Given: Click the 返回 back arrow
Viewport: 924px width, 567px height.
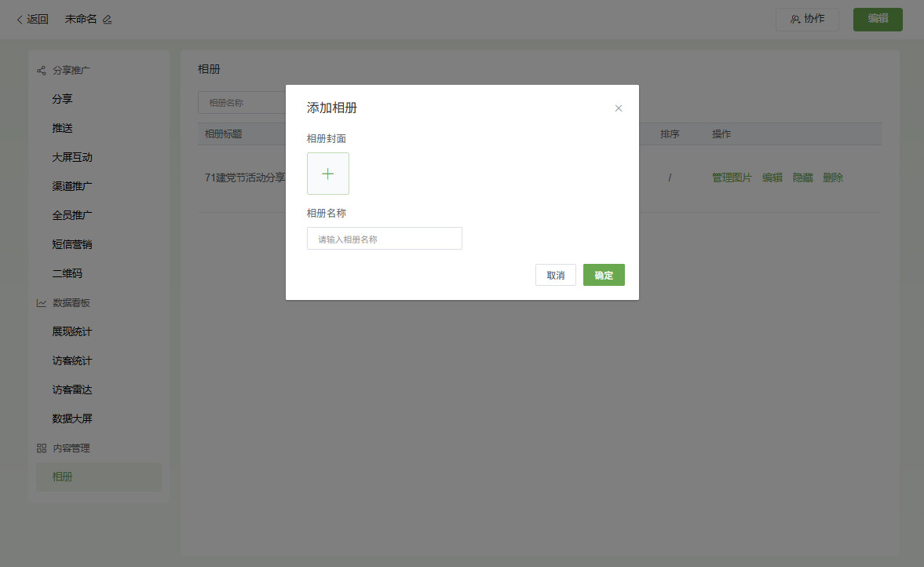Looking at the screenshot, I should point(20,20).
